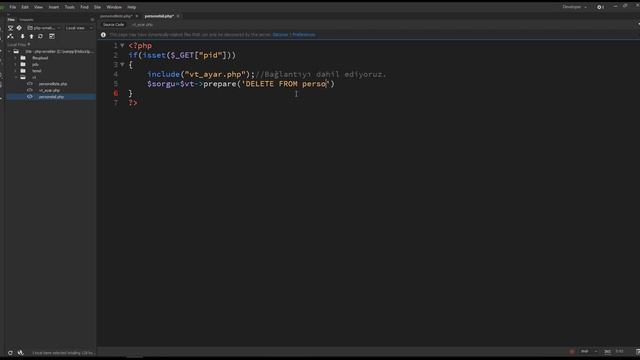Open the Window menu

(114, 7)
